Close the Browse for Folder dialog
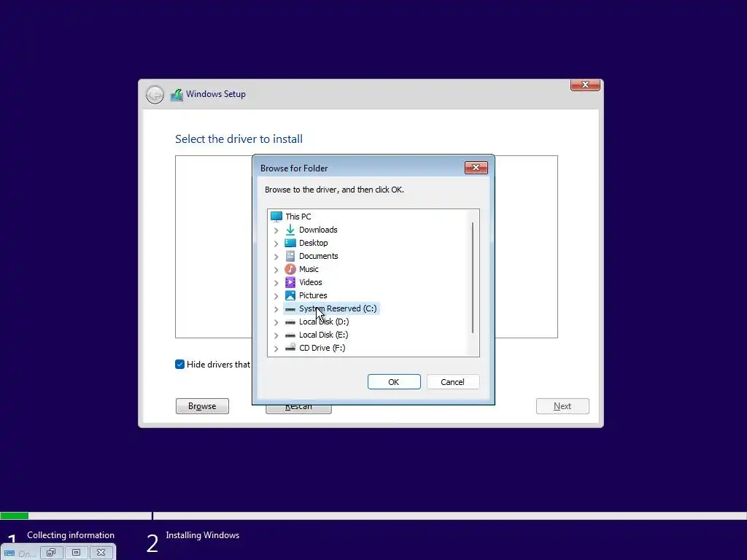Screen dimensions: 747x560 [476, 168]
